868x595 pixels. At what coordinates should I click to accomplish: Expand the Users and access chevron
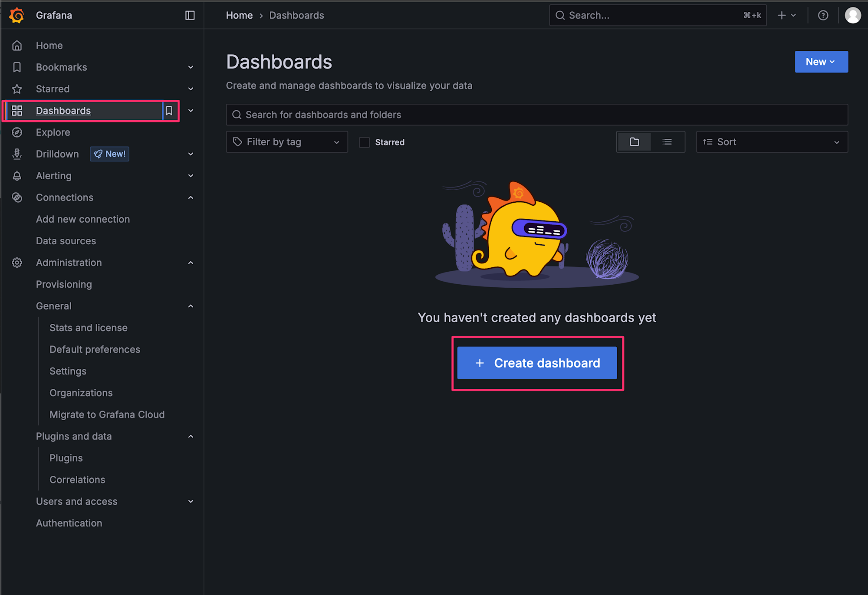[x=191, y=501]
